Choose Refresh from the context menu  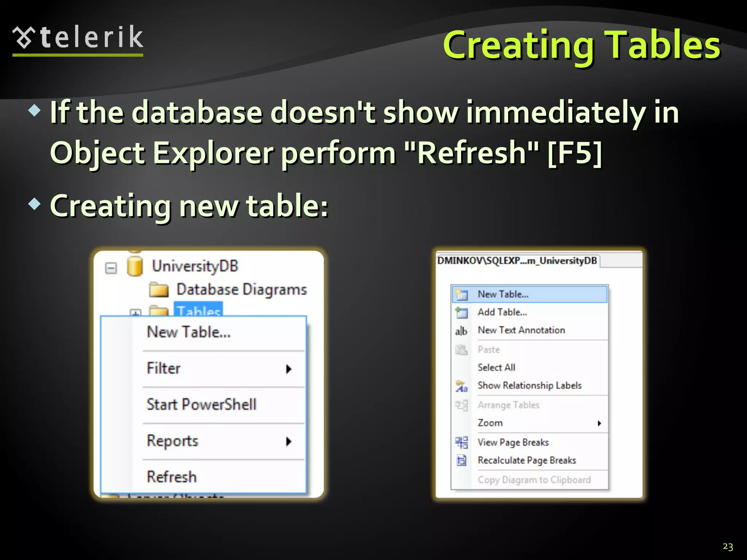[172, 477]
